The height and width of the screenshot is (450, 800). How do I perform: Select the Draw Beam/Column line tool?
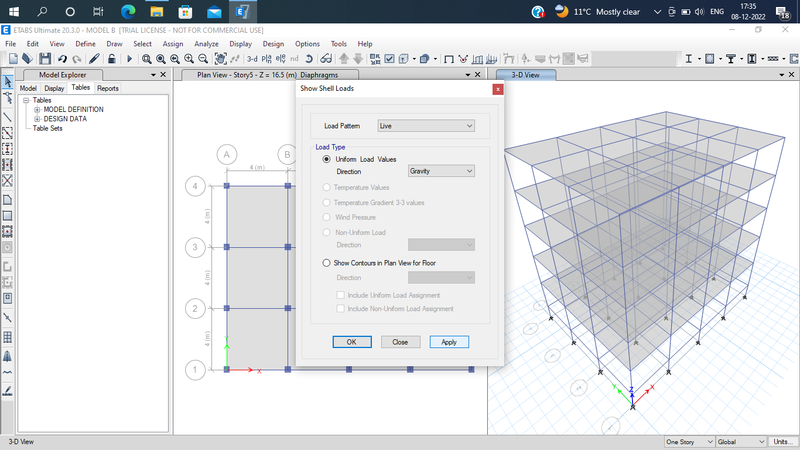pyautogui.click(x=8, y=117)
